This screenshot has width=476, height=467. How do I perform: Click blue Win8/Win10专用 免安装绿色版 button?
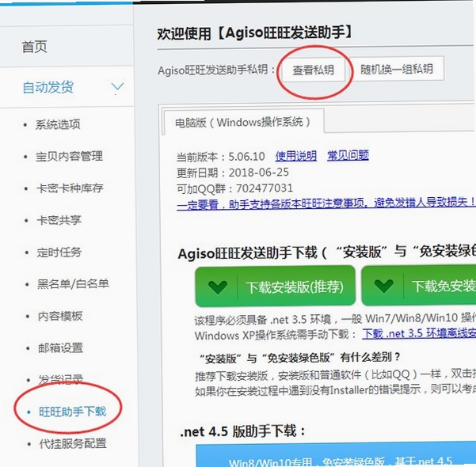pos(336,456)
